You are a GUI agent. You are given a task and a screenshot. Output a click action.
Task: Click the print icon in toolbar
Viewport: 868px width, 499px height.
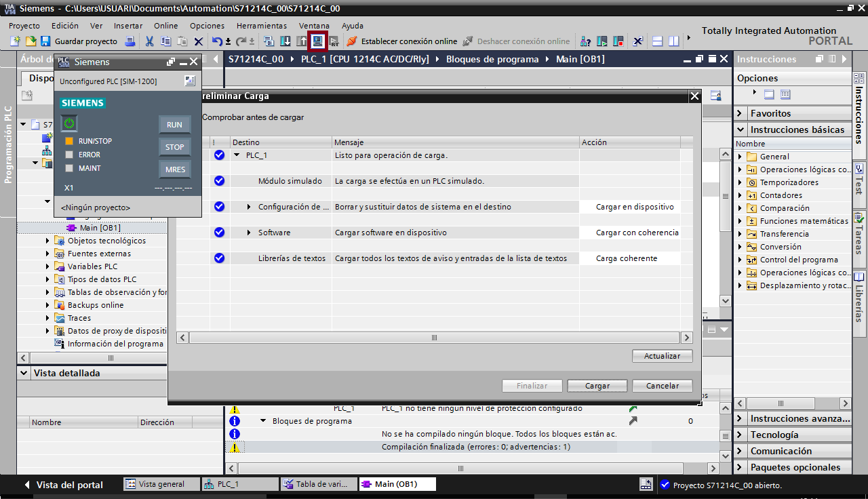click(130, 41)
